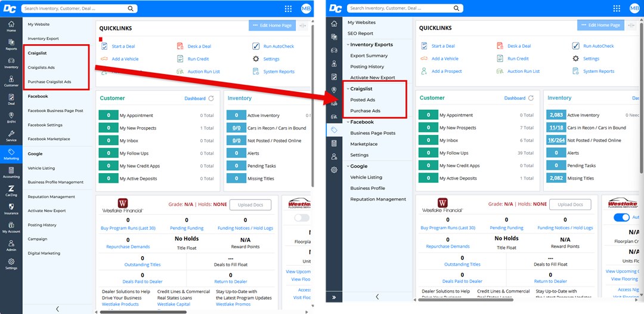The height and width of the screenshot is (314, 644).
Task: Open Customer in left panel's labeled sidebar
Action: pos(11,81)
